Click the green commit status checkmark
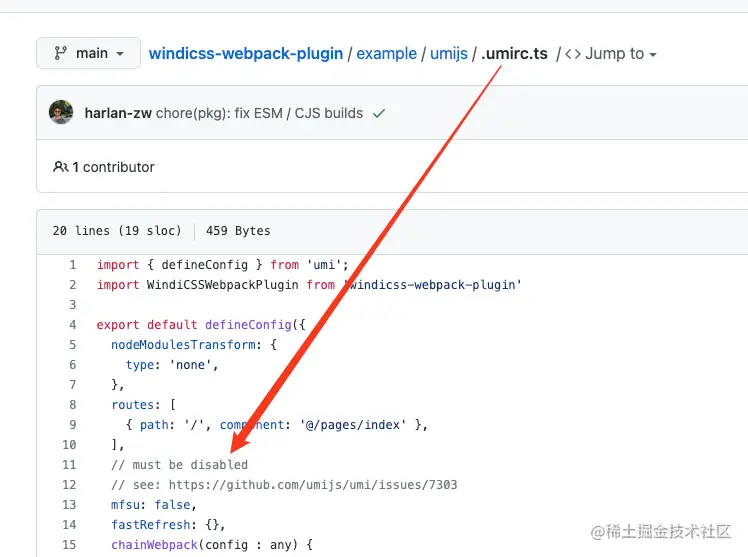The height and width of the screenshot is (557, 748). (379, 113)
